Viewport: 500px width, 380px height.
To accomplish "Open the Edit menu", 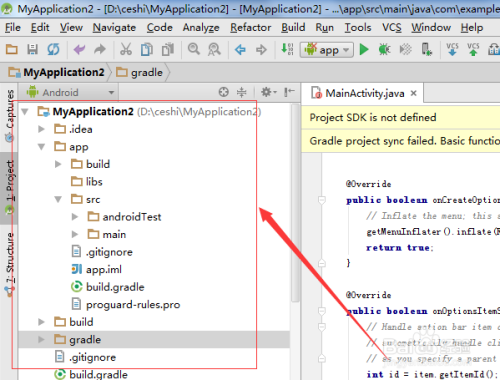I will click(x=40, y=27).
